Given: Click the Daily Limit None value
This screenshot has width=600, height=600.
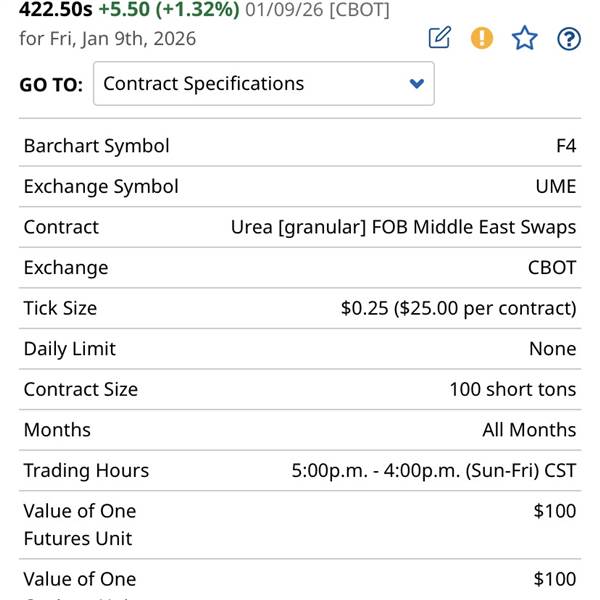Looking at the screenshot, I should (552, 349).
